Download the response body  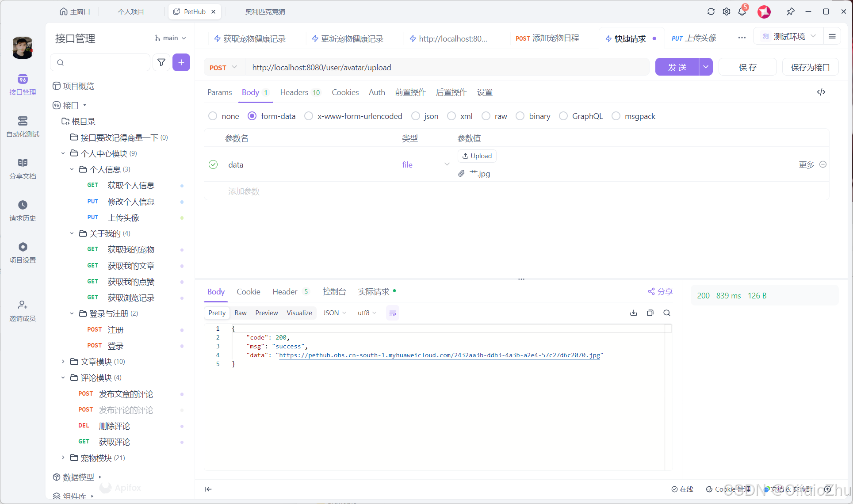click(x=633, y=313)
